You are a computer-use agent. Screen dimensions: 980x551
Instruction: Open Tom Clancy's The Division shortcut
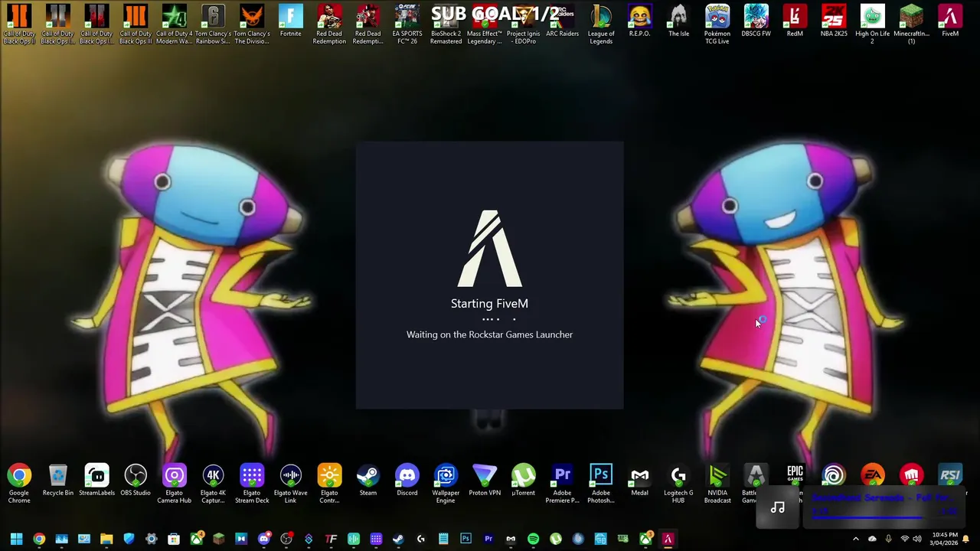click(x=252, y=24)
